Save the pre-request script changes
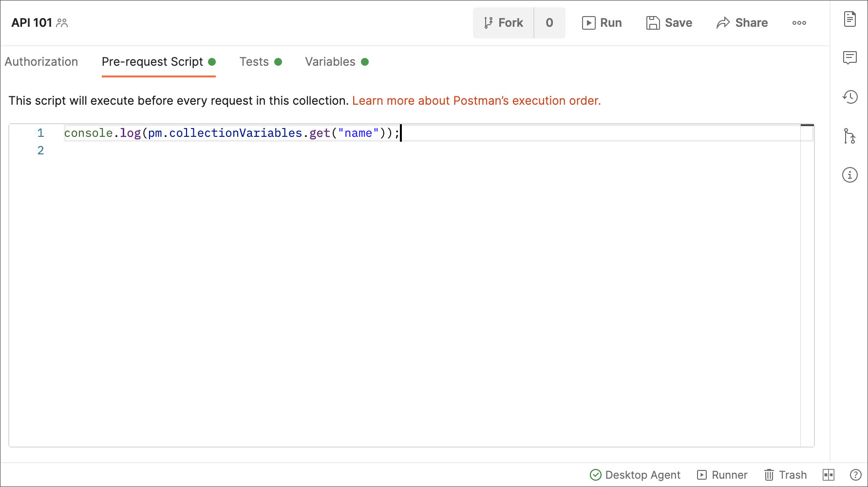868x487 pixels. pos(669,22)
